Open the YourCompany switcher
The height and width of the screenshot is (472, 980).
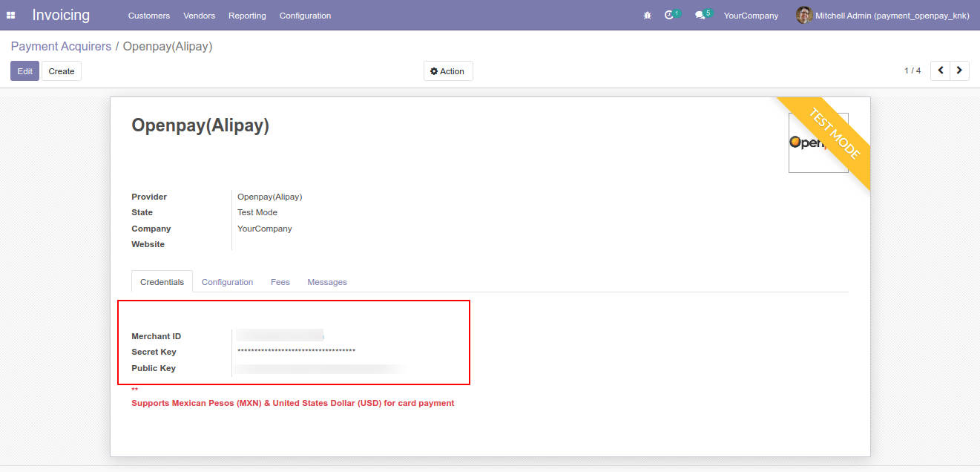(x=752, y=16)
